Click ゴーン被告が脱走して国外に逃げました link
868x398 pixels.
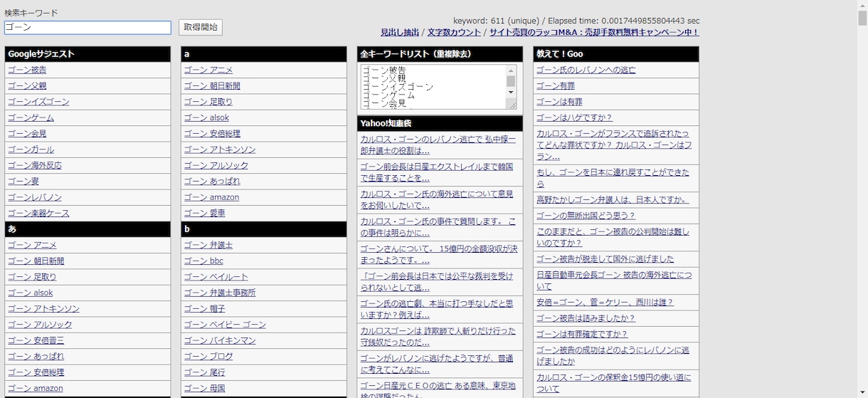[x=605, y=259]
